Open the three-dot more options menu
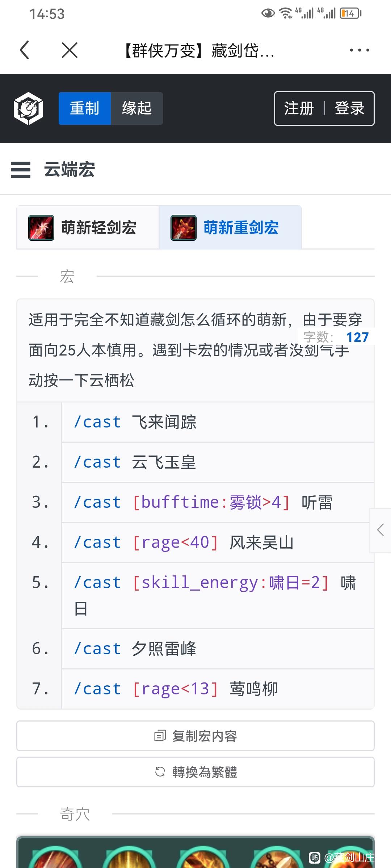Viewport: 391px width, 868px height. pos(360,50)
